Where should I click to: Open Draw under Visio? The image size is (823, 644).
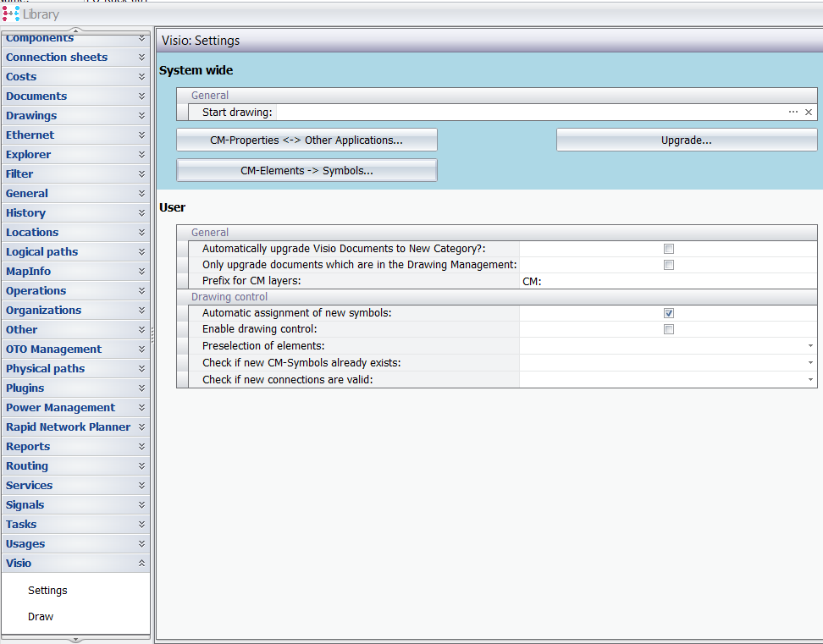click(41, 617)
